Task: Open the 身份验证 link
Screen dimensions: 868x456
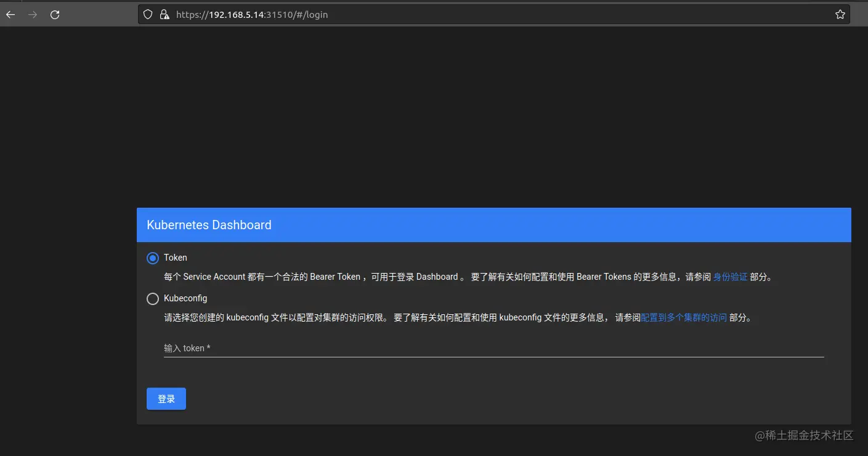Action: 730,277
